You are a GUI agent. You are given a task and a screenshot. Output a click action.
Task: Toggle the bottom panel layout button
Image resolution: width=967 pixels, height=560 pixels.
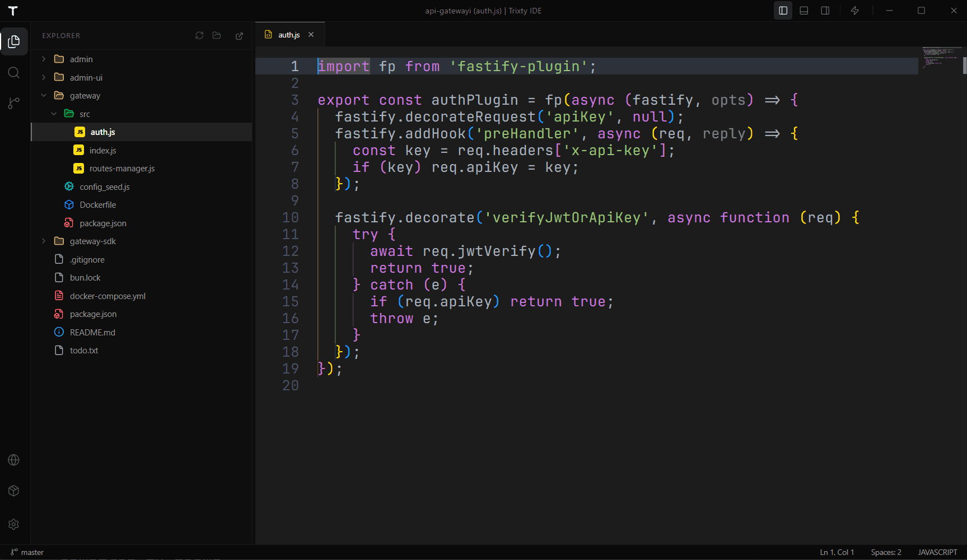tap(804, 11)
